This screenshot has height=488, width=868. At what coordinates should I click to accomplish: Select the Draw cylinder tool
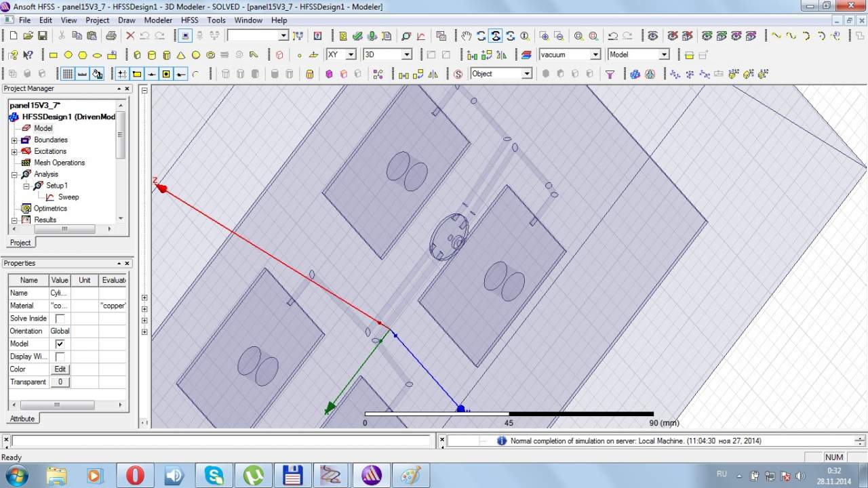(151, 55)
